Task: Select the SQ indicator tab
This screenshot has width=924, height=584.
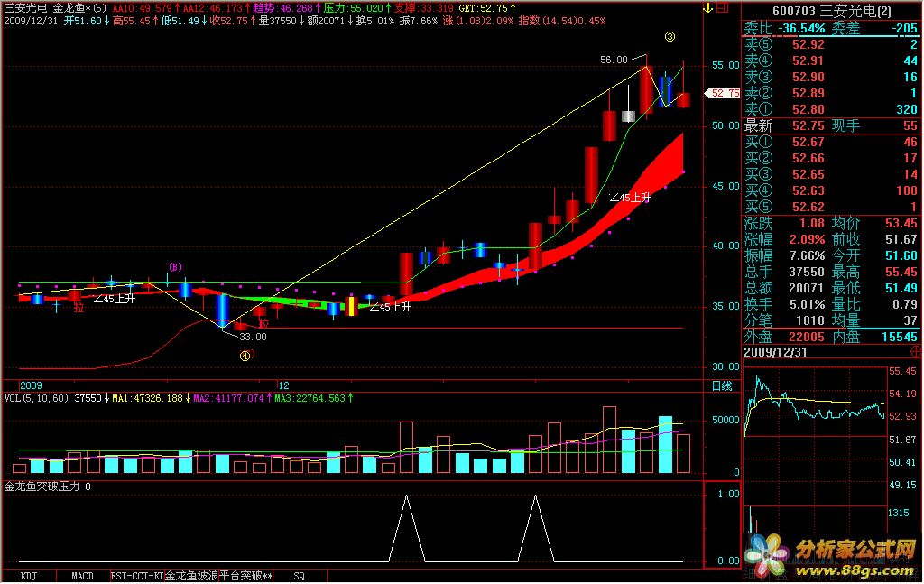Action: 299,575
